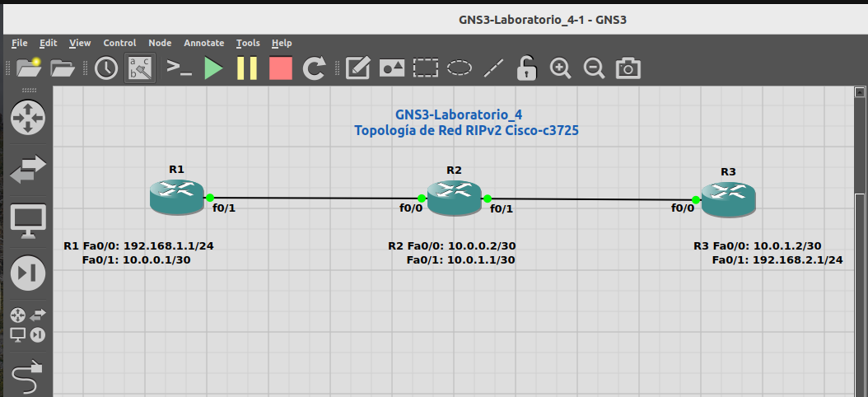The width and height of the screenshot is (868, 397).
Task: Select the link between R2 and R3
Action: click(591, 198)
